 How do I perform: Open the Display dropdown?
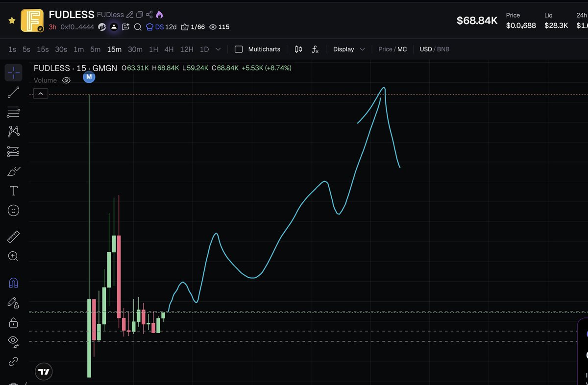coord(349,49)
